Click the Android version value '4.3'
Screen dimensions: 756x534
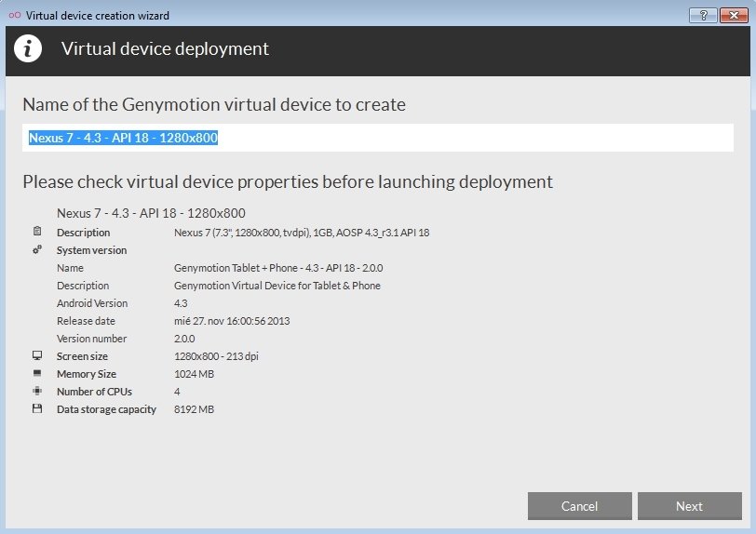pyautogui.click(x=181, y=303)
